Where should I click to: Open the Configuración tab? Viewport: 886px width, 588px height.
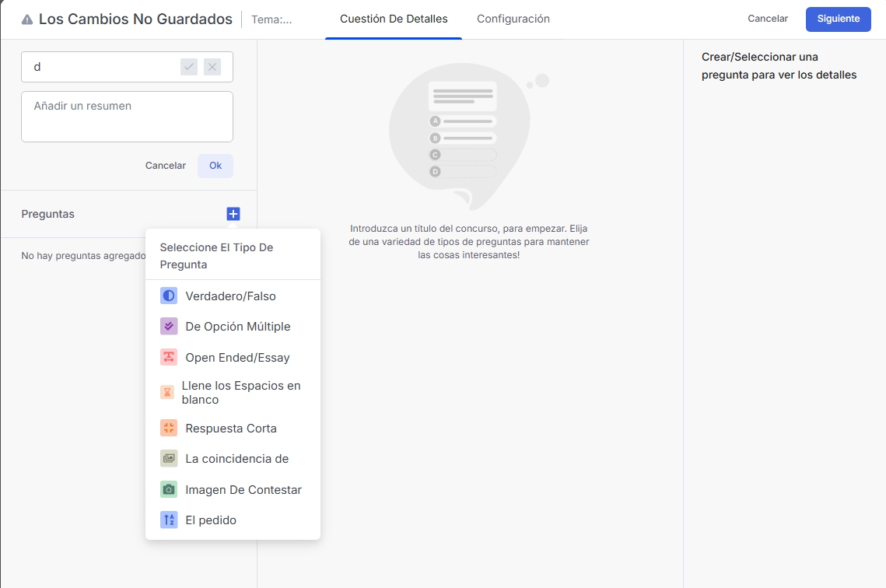click(513, 19)
